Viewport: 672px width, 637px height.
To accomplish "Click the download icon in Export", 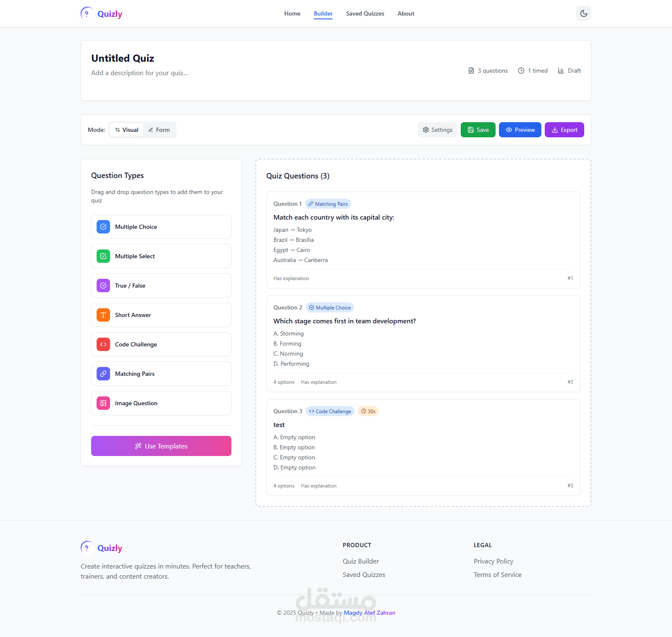I will [x=555, y=130].
